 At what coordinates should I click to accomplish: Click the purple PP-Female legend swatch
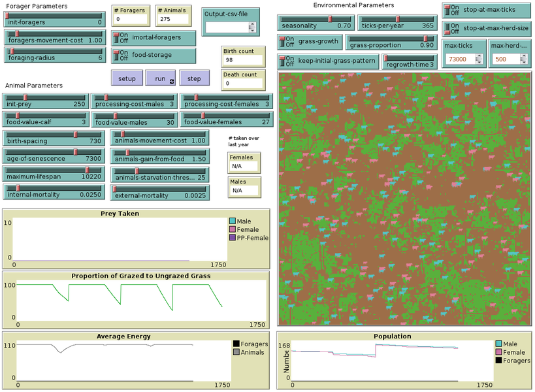tap(233, 238)
